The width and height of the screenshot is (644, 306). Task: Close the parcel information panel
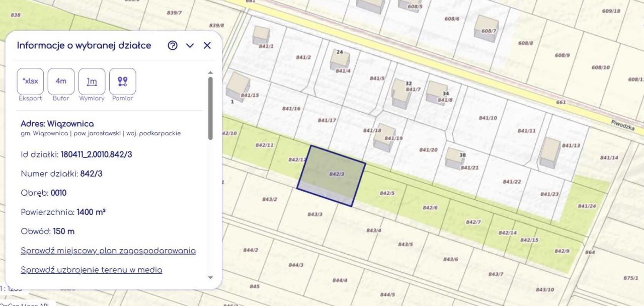[x=207, y=45]
